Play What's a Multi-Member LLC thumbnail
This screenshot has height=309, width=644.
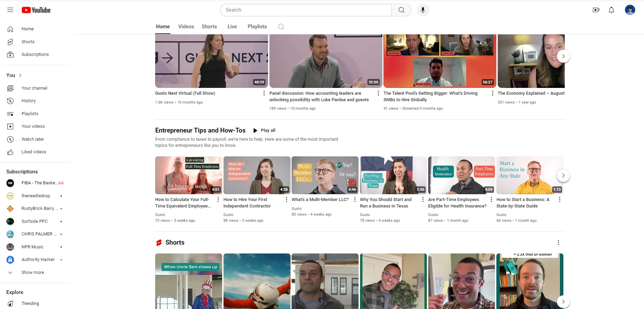point(325,175)
